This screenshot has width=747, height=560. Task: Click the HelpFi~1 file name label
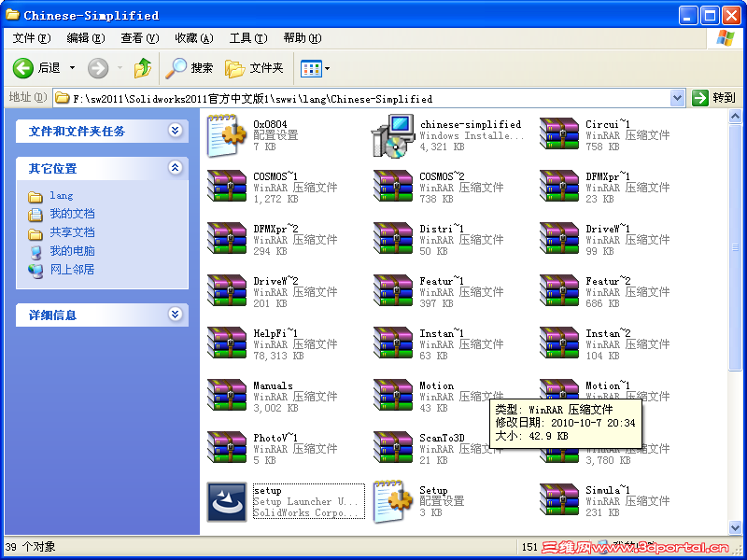point(275,333)
